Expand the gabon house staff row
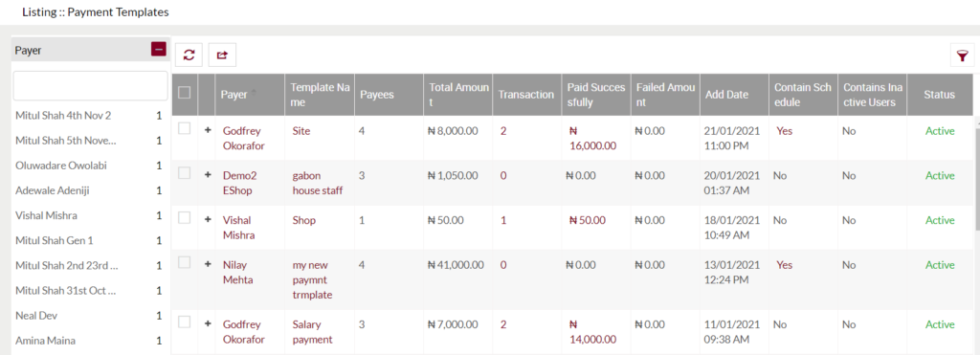The image size is (980, 355). coord(208,175)
